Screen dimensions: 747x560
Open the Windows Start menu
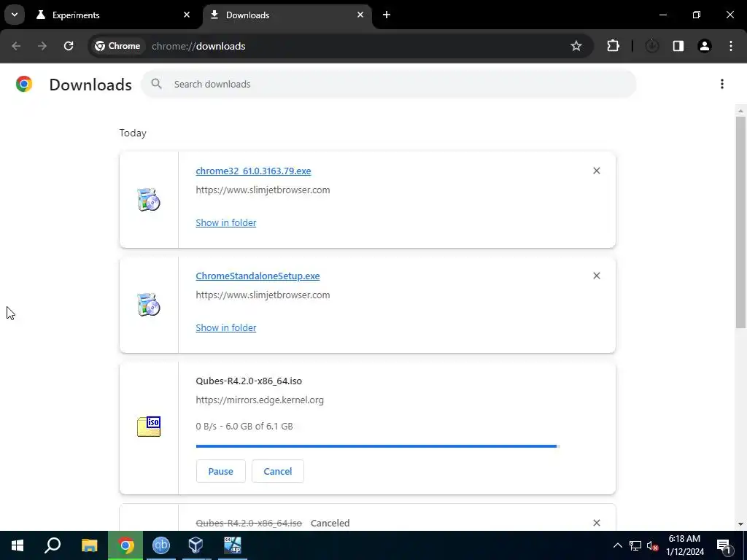click(x=18, y=545)
